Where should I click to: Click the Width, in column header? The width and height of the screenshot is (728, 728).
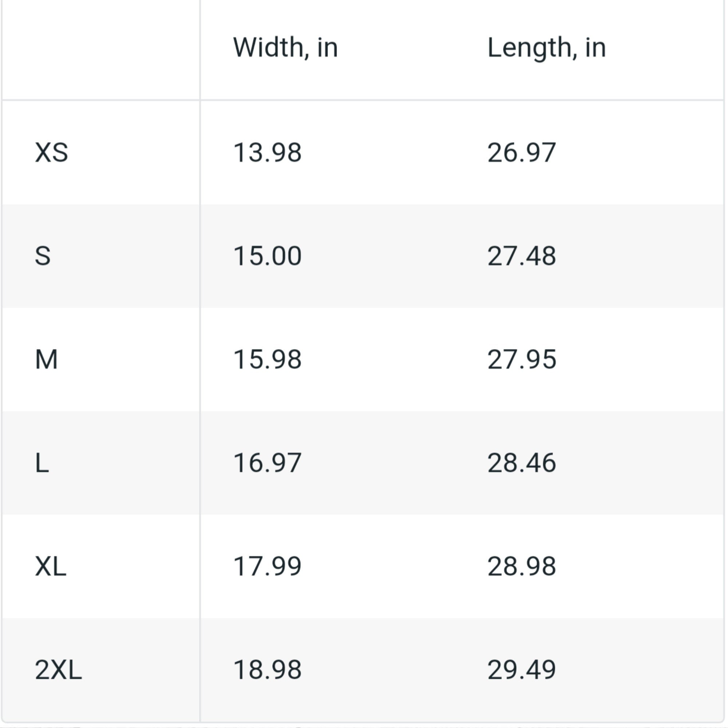pos(285,47)
